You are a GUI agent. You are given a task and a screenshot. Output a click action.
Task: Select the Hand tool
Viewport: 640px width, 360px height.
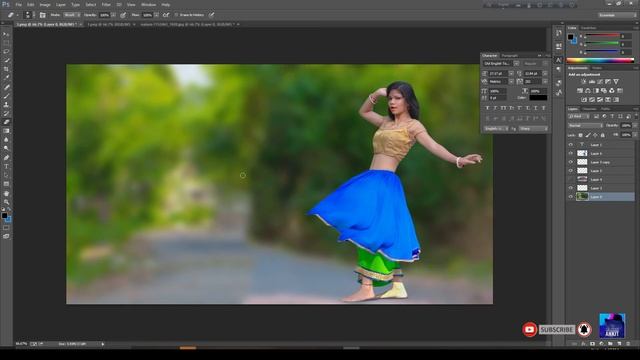point(6,193)
